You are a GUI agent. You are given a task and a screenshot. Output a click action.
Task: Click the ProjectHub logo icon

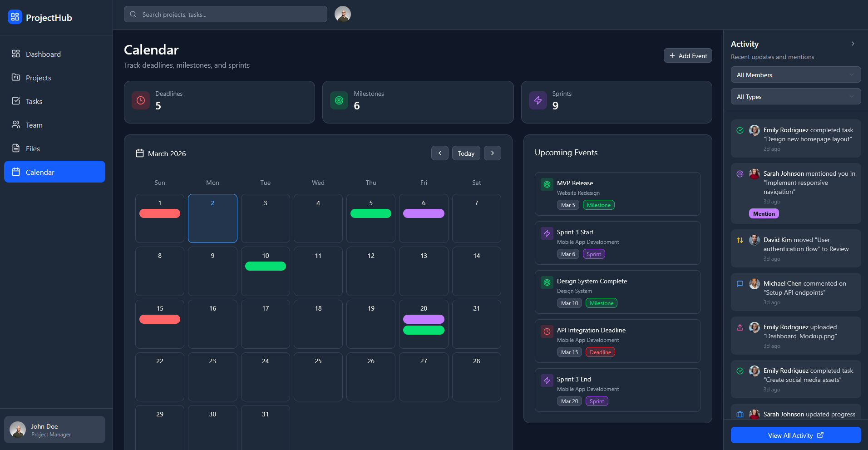click(x=15, y=17)
